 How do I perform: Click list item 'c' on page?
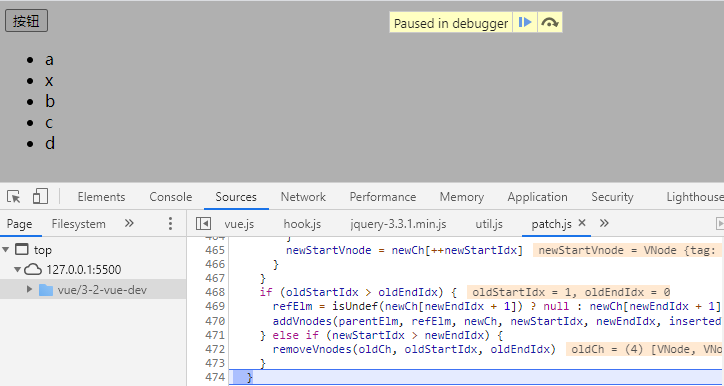49,123
